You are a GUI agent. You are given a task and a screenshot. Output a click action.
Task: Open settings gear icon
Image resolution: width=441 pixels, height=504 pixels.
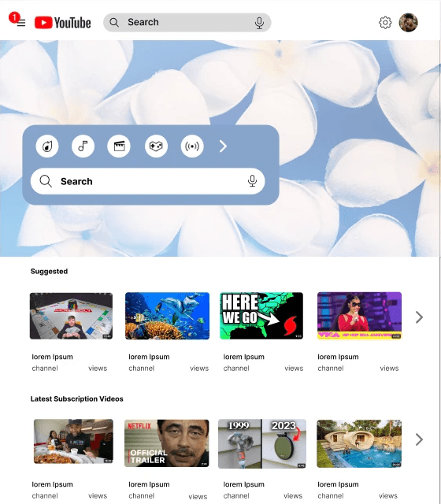[x=385, y=23]
